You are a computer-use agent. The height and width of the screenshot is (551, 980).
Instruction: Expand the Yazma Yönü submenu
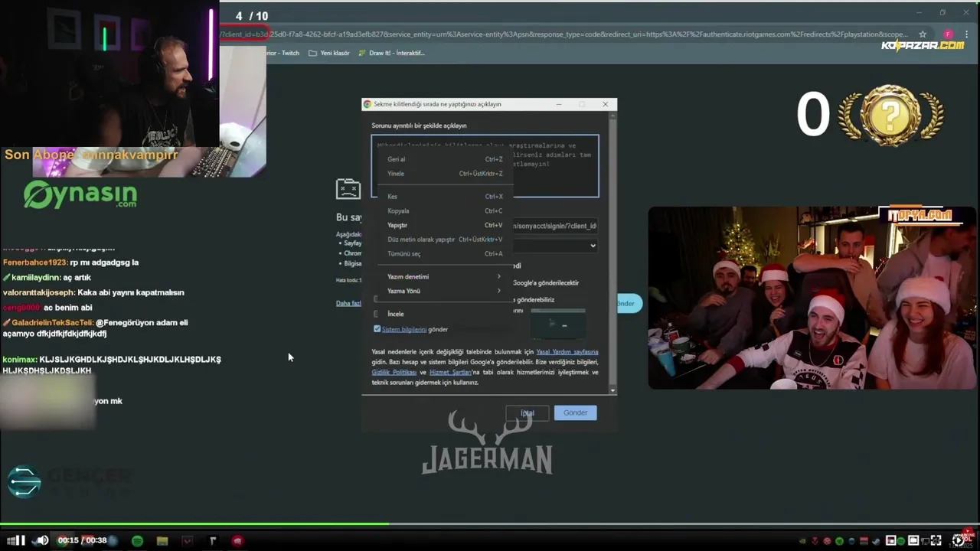pyautogui.click(x=444, y=291)
